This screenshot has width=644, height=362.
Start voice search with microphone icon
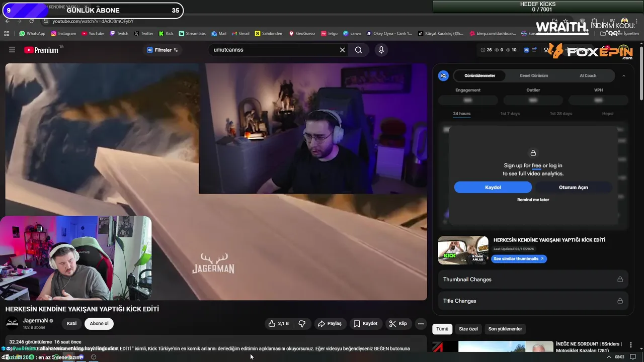pos(381,50)
